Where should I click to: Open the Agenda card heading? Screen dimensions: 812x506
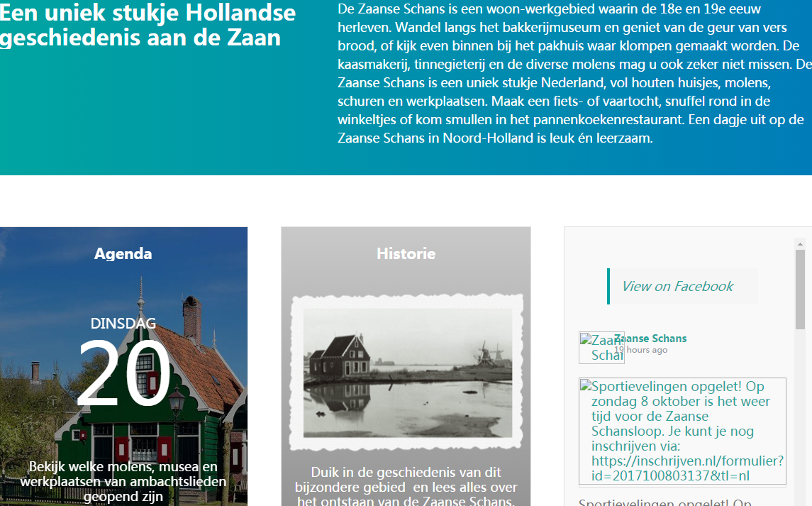pyautogui.click(x=123, y=254)
